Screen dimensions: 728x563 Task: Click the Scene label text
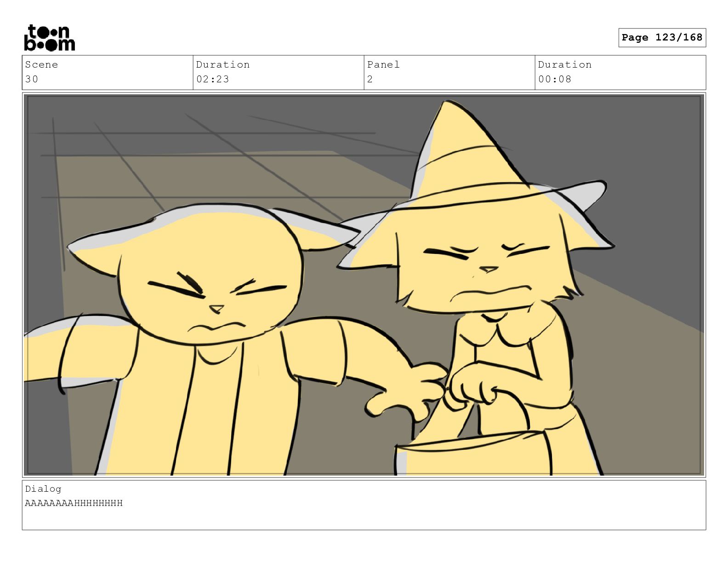(x=41, y=64)
